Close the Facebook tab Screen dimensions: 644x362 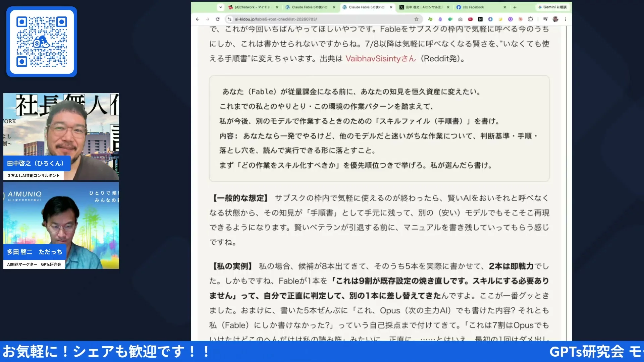pyautogui.click(x=505, y=7)
